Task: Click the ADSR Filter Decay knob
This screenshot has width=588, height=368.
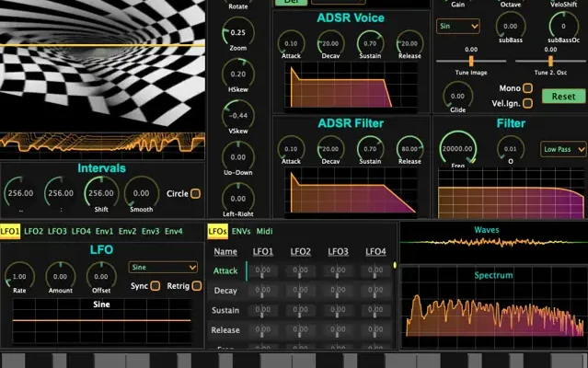Action: 330,149
